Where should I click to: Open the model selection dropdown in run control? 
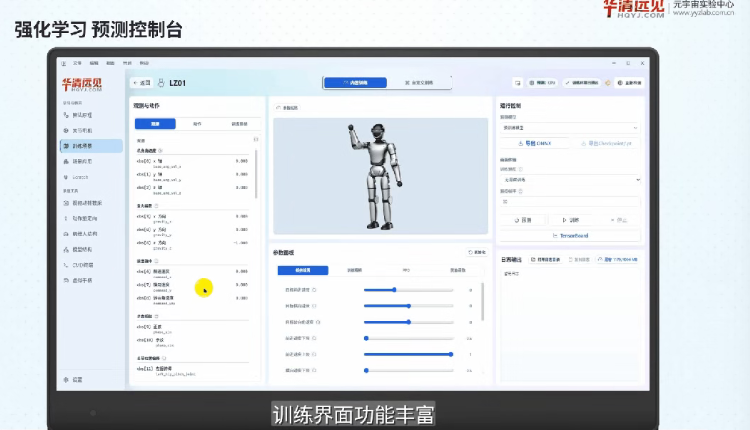(569, 128)
